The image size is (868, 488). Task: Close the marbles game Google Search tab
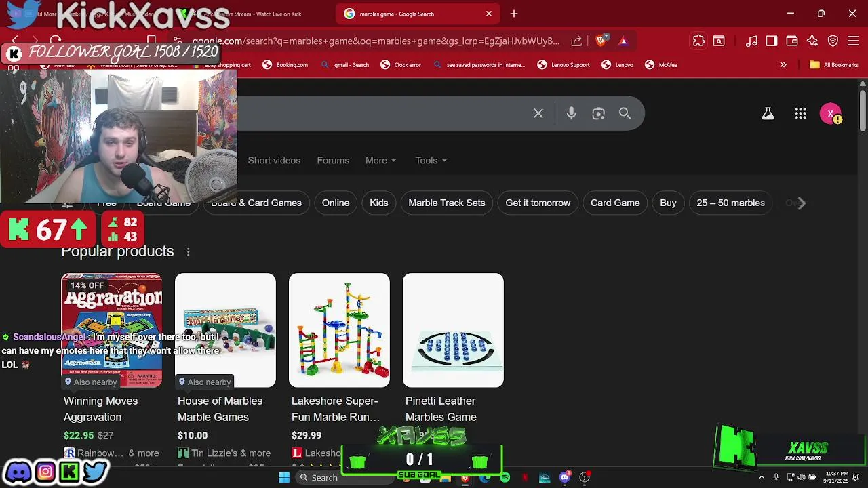(x=489, y=14)
